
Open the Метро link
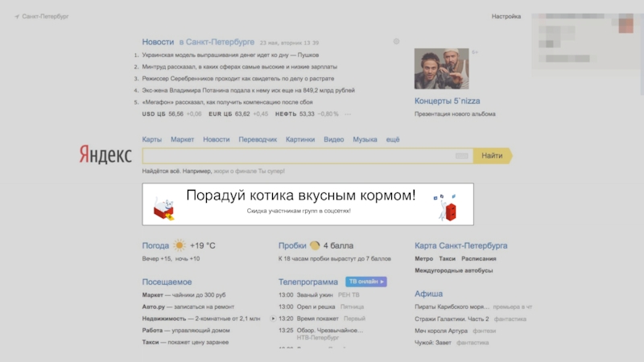pyautogui.click(x=424, y=258)
